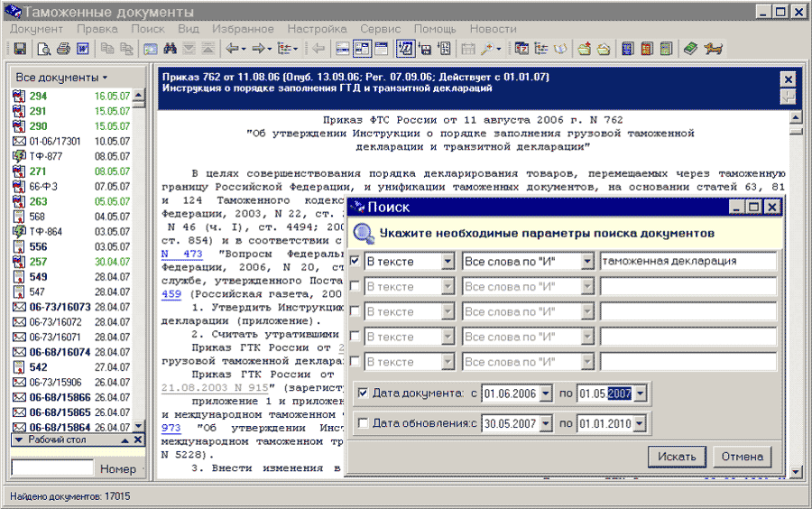812x509 pixels.
Task: Enable the second search row checkbox
Action: (355, 286)
